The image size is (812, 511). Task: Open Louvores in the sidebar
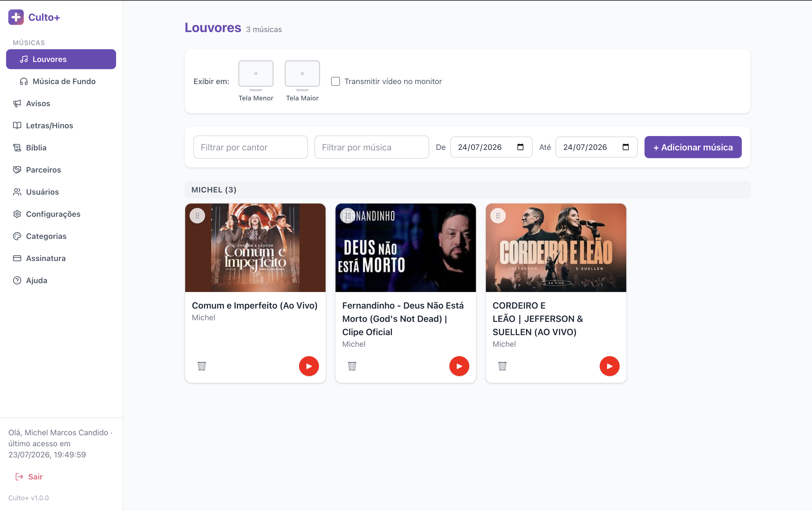pyautogui.click(x=61, y=59)
